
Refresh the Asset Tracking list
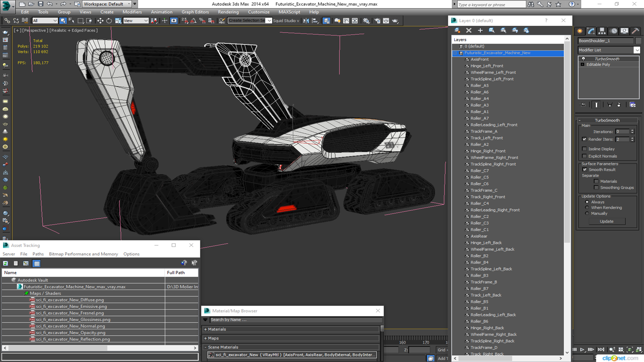[6, 263]
